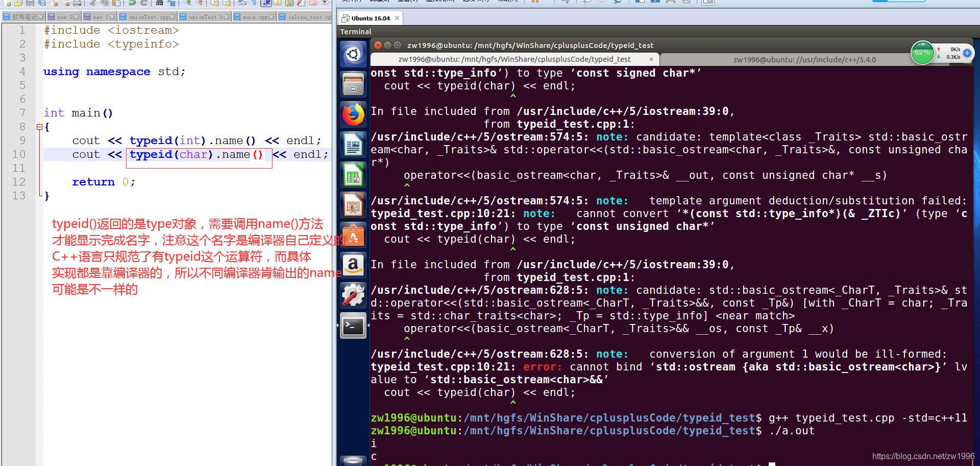Image resolution: width=980 pixels, height=466 pixels.
Task: Close the unionTest.cpp editor tab
Action: pos(173,17)
